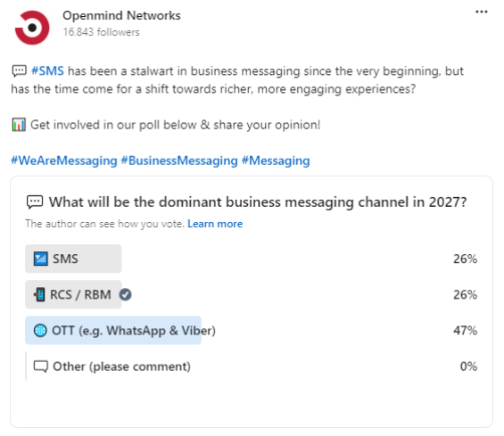
Task: Click the Learn more link
Action: [215, 224]
